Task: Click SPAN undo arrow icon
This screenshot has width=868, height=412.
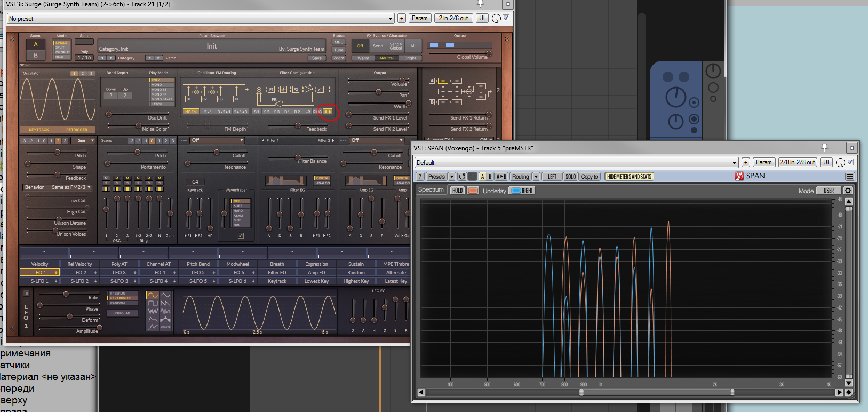Action: (462, 177)
